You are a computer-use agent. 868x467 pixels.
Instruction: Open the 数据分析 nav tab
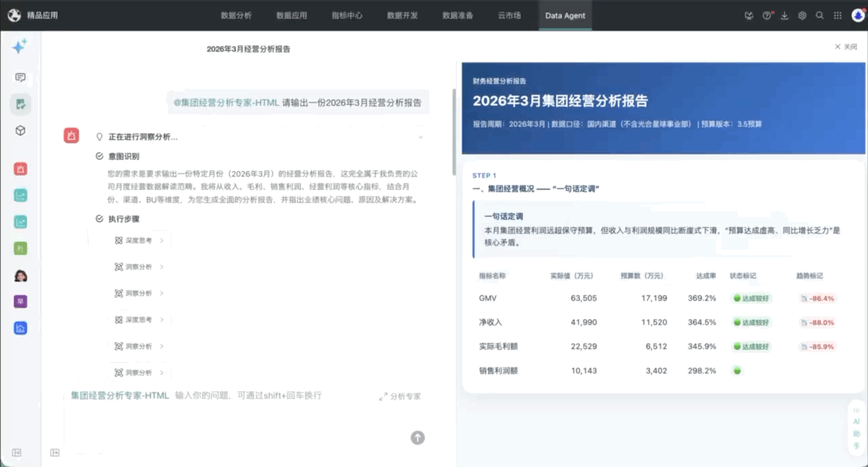236,16
